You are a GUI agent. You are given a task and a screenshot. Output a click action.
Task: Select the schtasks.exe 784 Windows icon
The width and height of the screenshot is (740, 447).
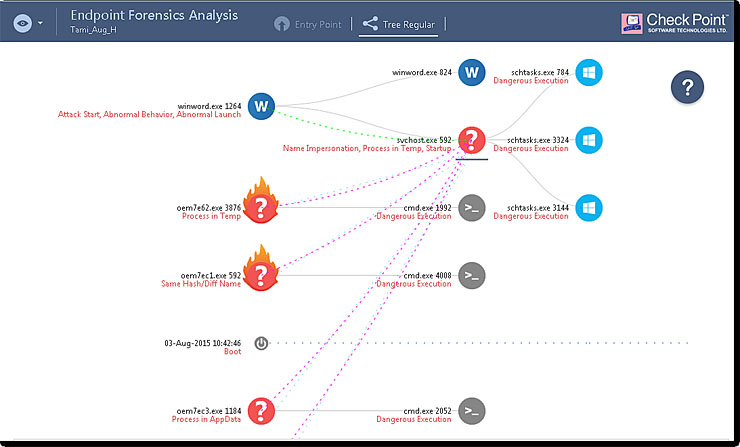click(590, 72)
